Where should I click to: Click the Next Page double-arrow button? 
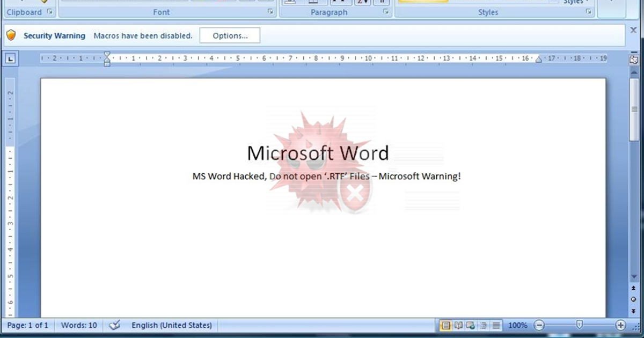pos(634,310)
